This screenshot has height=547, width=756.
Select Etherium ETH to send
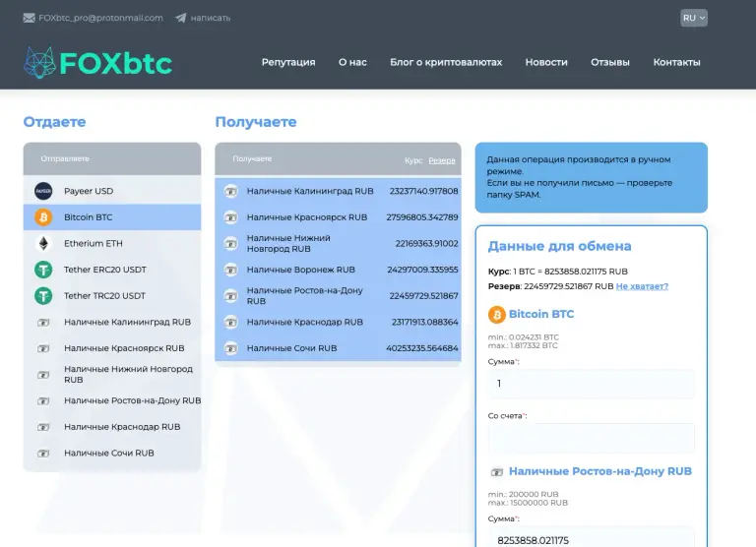point(112,243)
